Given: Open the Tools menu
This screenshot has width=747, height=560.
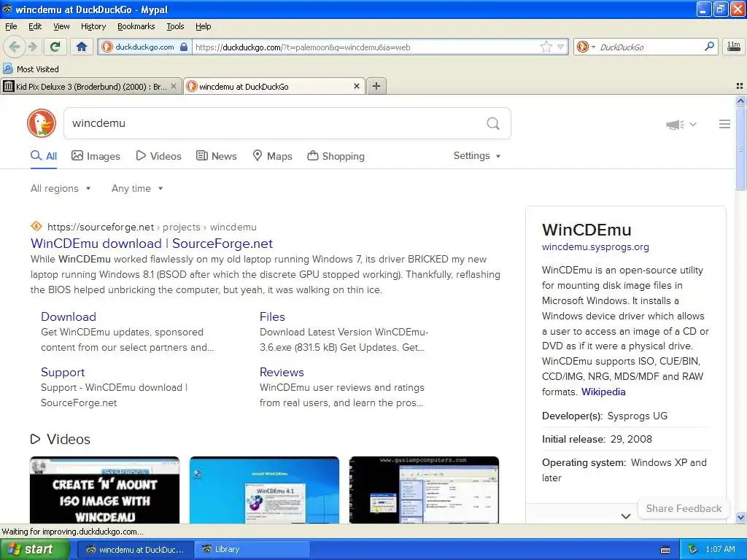Looking at the screenshot, I should click(175, 26).
